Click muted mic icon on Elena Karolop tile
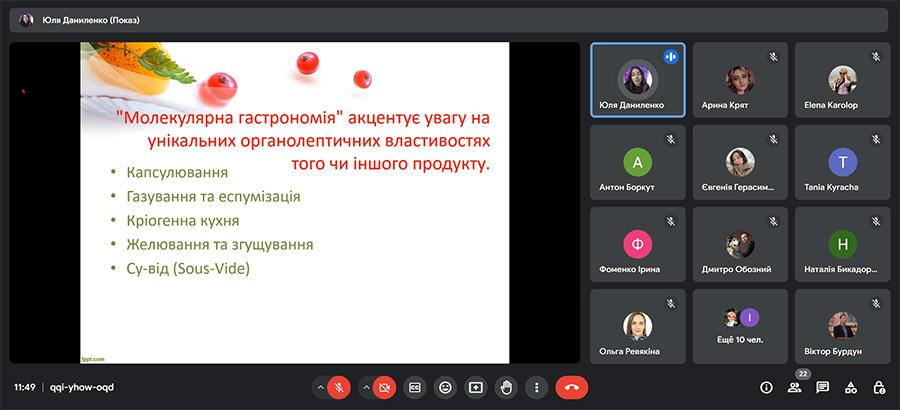Image resolution: width=900 pixels, height=410 pixels. (876, 56)
